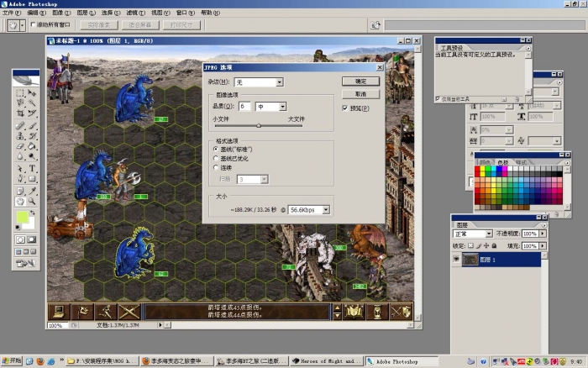Select the Type tool

pos(32,169)
